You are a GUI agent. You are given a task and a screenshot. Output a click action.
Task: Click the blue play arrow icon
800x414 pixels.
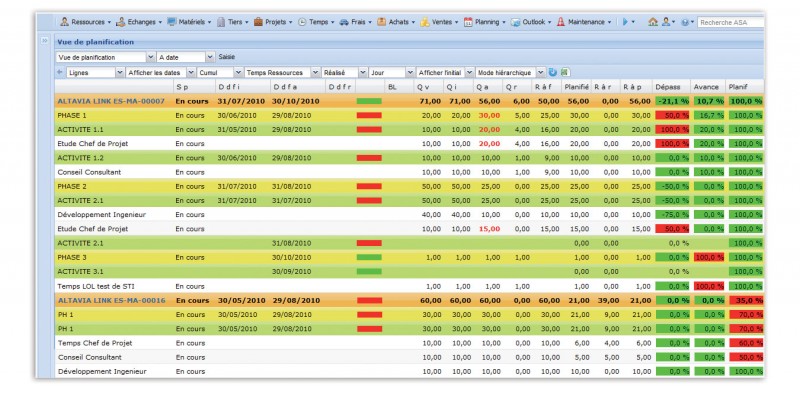[x=625, y=21]
